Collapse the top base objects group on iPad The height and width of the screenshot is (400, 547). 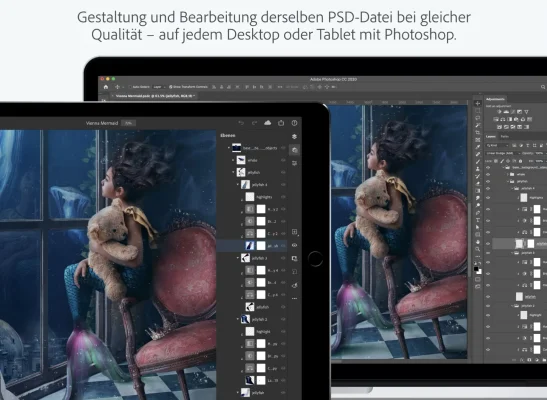point(229,148)
